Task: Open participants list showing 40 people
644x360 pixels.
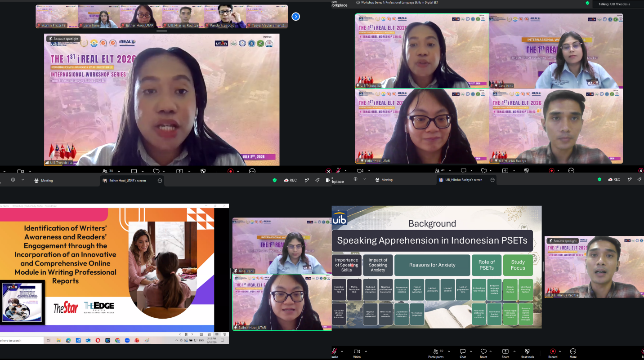Action: click(x=439, y=171)
